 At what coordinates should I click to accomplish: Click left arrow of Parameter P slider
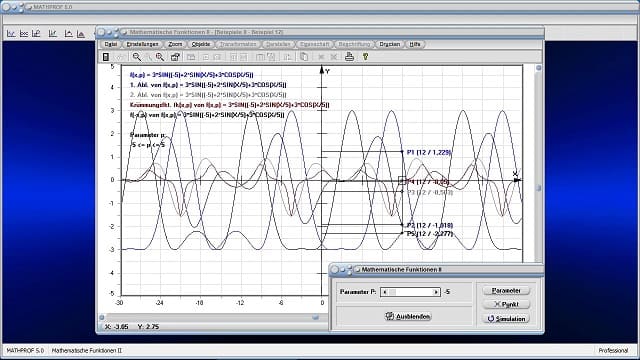384,292
